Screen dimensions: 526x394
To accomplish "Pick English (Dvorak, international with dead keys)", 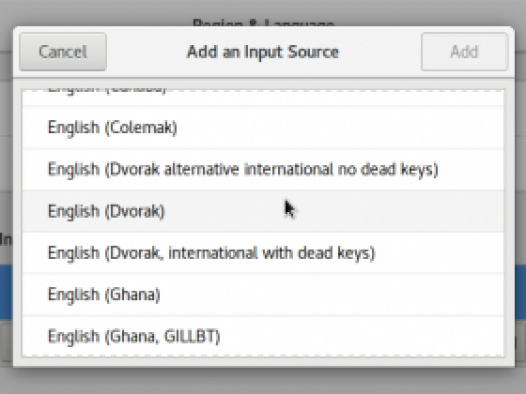I will pos(263,253).
